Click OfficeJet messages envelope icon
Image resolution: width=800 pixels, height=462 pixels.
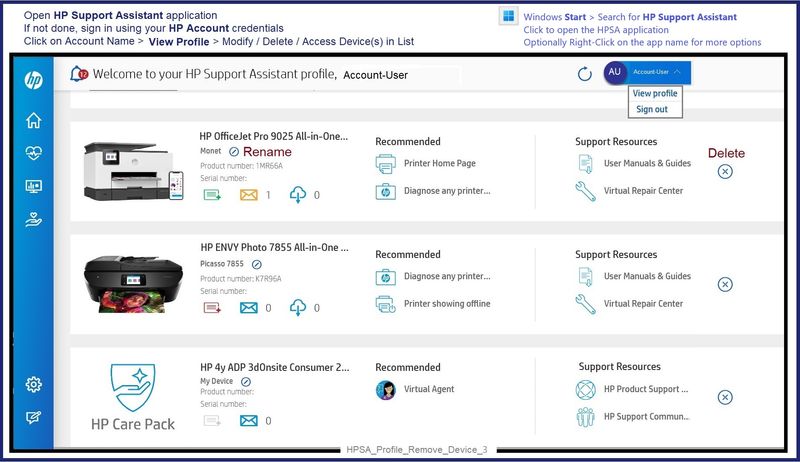[x=249, y=194]
